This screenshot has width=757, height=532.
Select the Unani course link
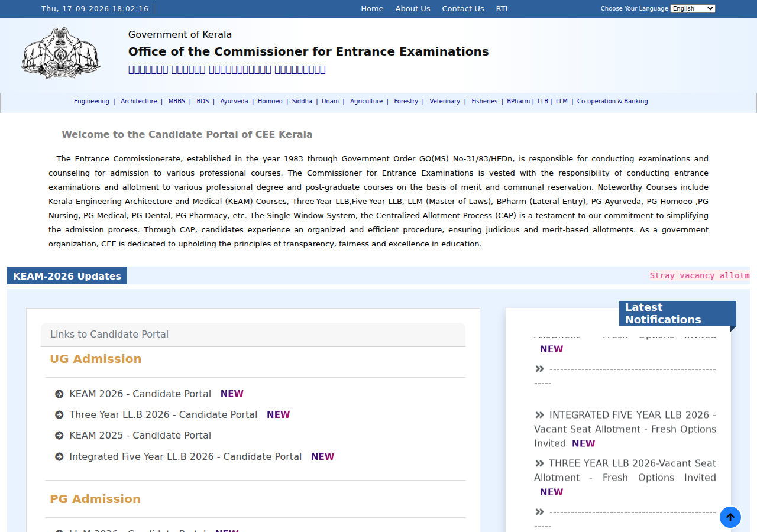[x=331, y=102]
